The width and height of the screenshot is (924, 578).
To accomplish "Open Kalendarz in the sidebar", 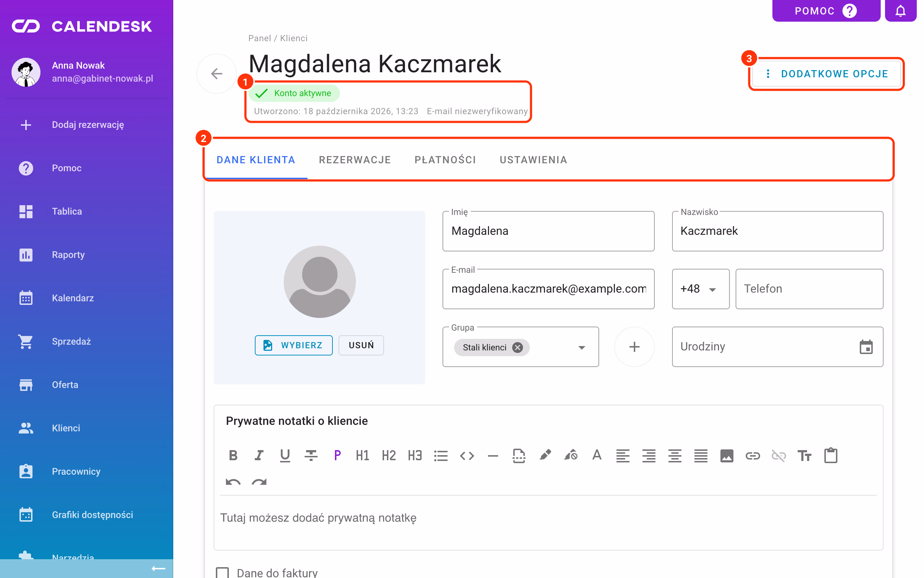I will coord(87,298).
